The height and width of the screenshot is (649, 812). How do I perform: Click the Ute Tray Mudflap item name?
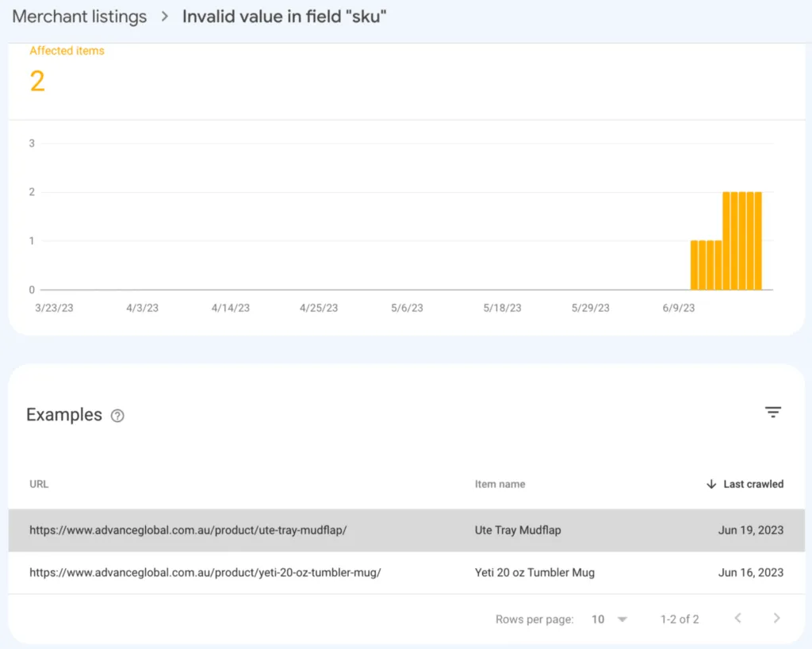pyautogui.click(x=518, y=530)
